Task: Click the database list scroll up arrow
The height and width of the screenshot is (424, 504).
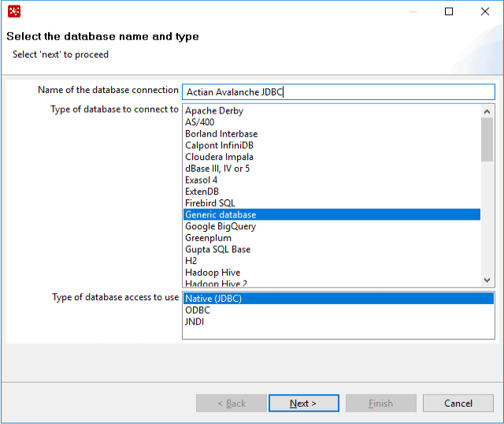Action: [x=487, y=112]
